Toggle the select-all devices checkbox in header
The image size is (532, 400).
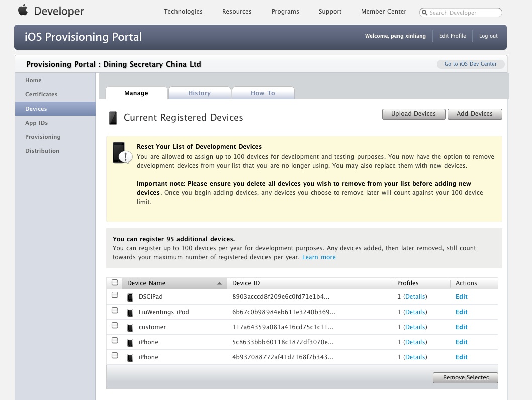click(115, 282)
